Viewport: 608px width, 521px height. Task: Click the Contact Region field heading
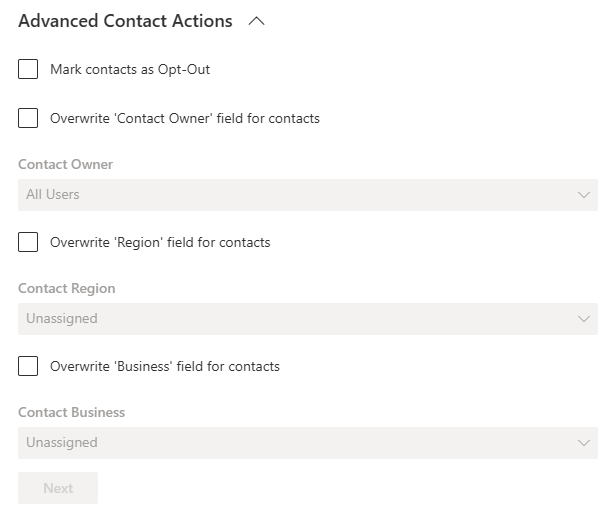(67, 288)
